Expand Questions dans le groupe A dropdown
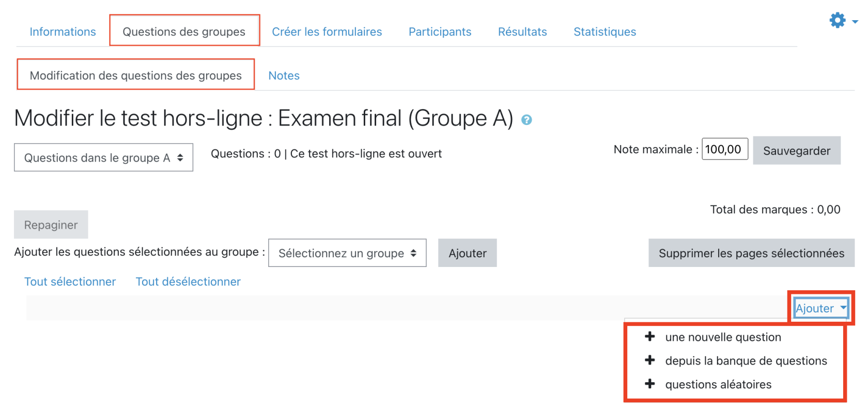 click(x=103, y=158)
